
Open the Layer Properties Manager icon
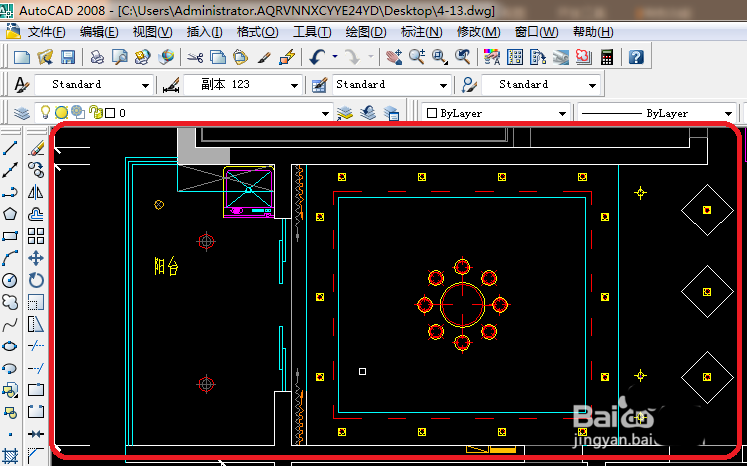coord(21,113)
